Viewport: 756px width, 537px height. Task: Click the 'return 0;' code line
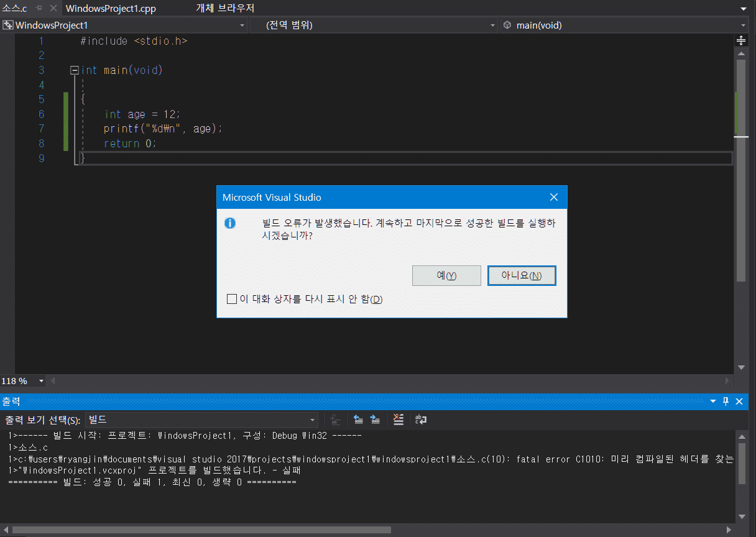[130, 144]
